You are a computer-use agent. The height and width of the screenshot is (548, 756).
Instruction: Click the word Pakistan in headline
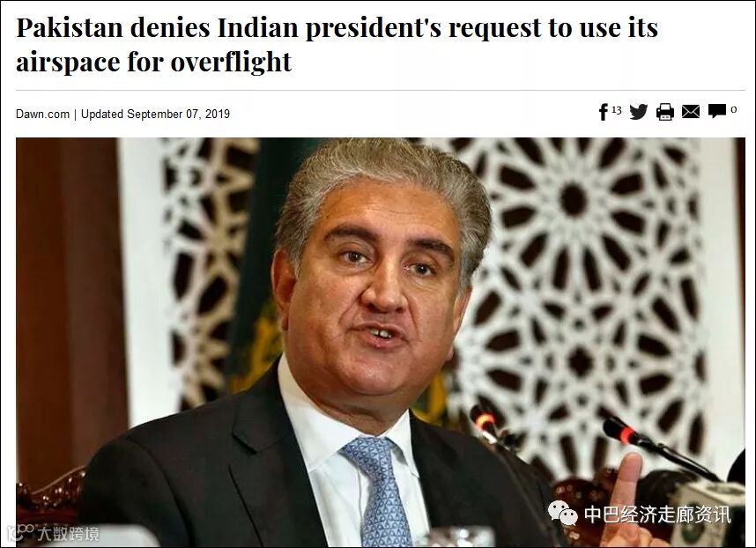point(70,27)
